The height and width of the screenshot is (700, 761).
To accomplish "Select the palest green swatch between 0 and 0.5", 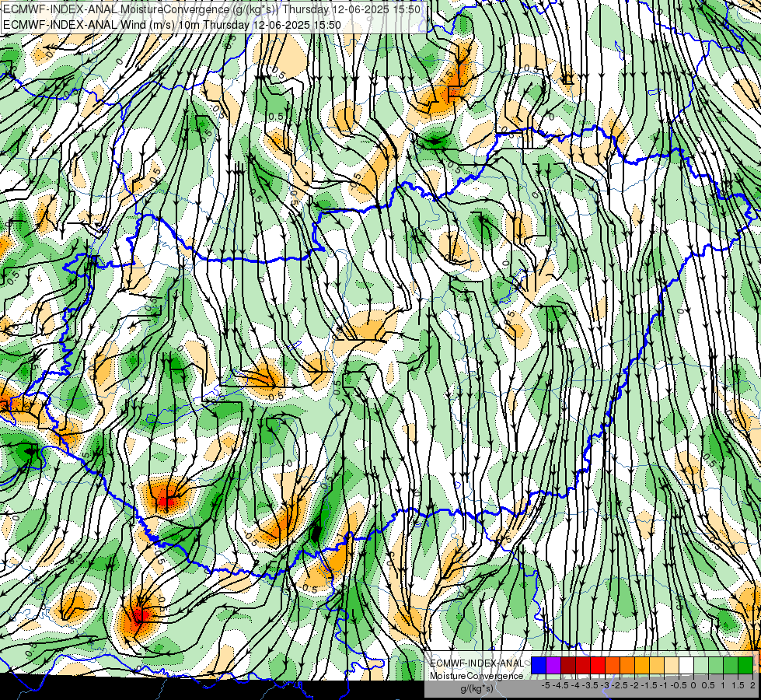I will (701, 665).
